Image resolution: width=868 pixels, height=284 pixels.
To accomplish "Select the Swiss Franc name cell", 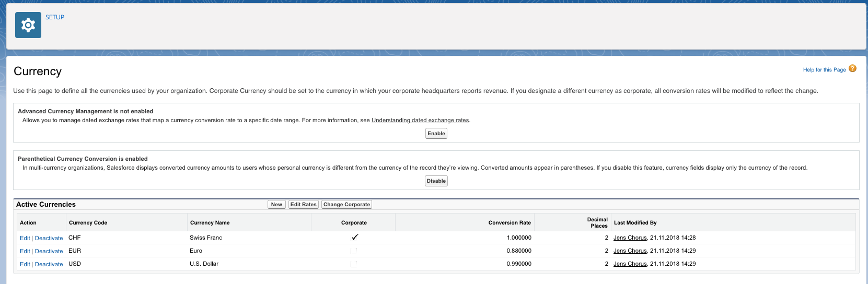I will tap(206, 238).
